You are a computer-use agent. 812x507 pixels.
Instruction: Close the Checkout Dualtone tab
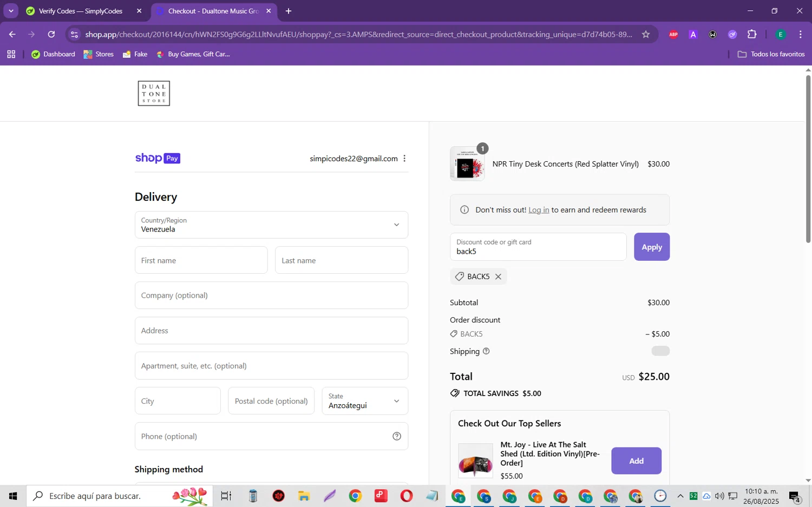[269, 11]
